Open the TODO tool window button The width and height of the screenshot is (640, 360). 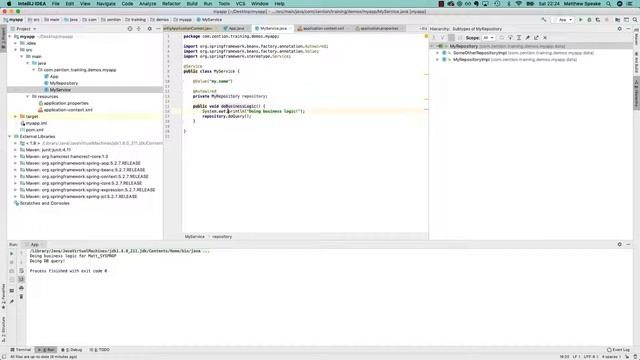[99, 350]
